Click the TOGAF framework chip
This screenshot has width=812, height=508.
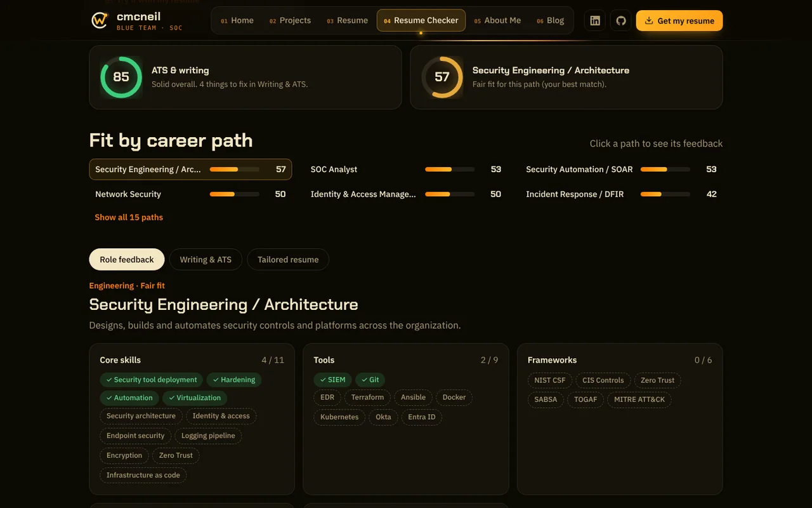586,399
